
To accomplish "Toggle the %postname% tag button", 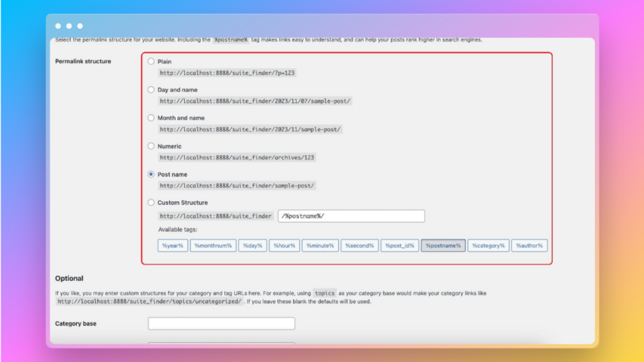I will point(443,246).
